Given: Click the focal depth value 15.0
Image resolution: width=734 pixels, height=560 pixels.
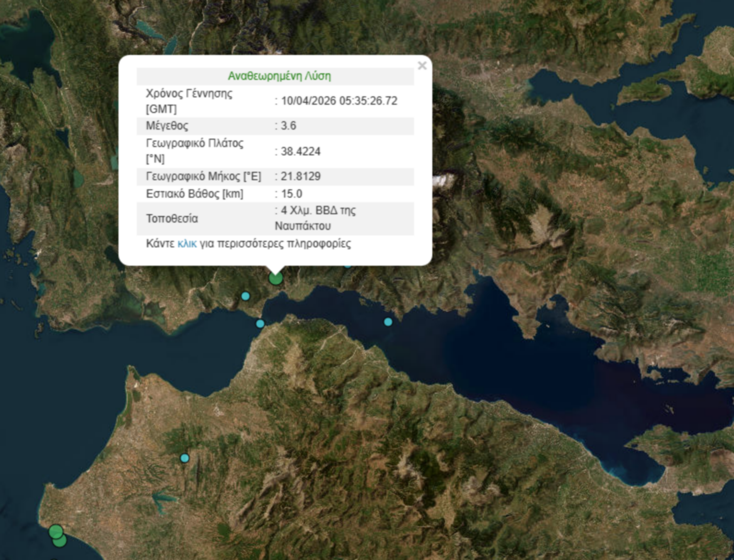Looking at the screenshot, I should 291,194.
